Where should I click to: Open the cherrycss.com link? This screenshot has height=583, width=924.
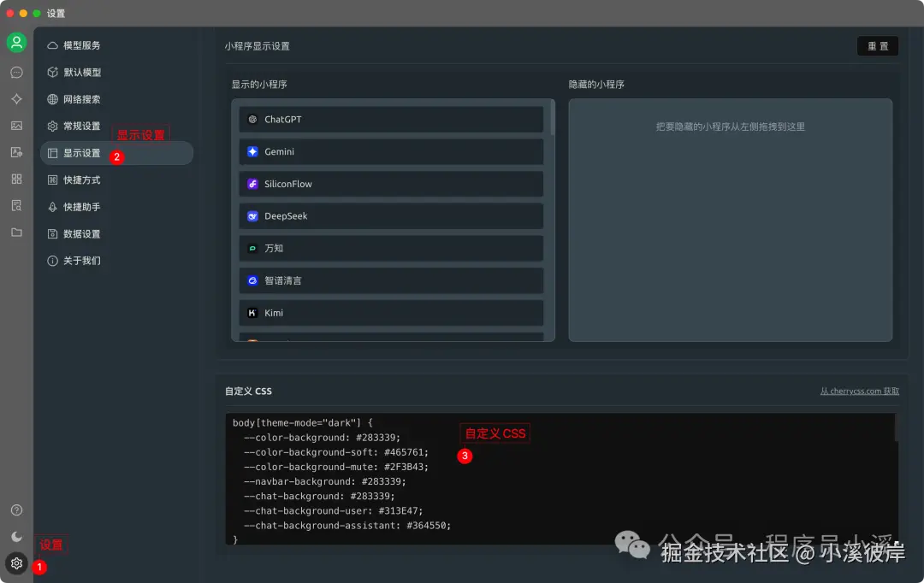point(859,390)
